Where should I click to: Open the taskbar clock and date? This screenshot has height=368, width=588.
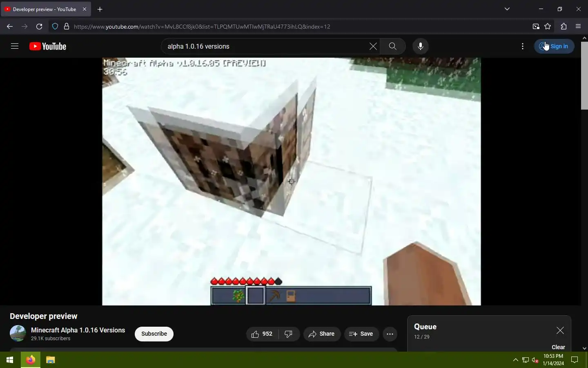click(553, 360)
